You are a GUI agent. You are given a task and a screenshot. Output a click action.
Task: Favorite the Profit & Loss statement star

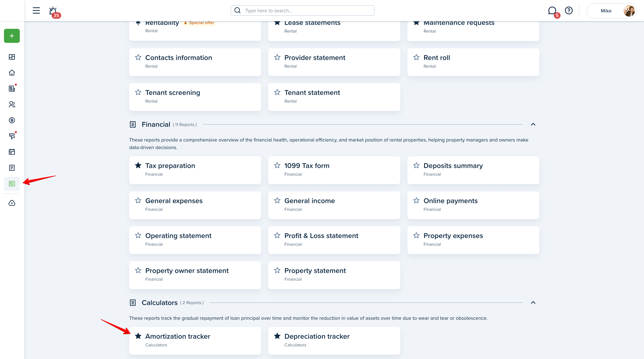277,235
